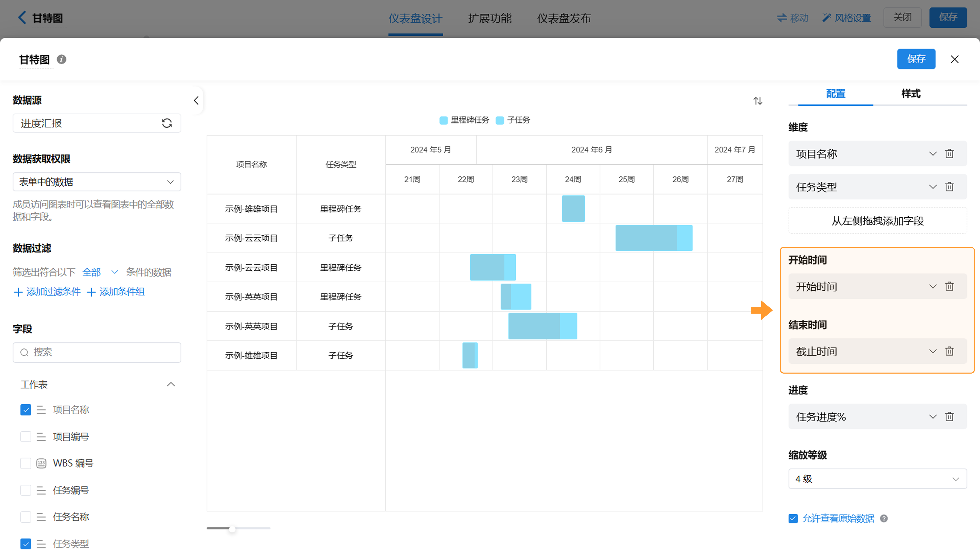Check the 项目编号 field checkbox
Viewport: 980px width, 551px height.
coord(26,437)
